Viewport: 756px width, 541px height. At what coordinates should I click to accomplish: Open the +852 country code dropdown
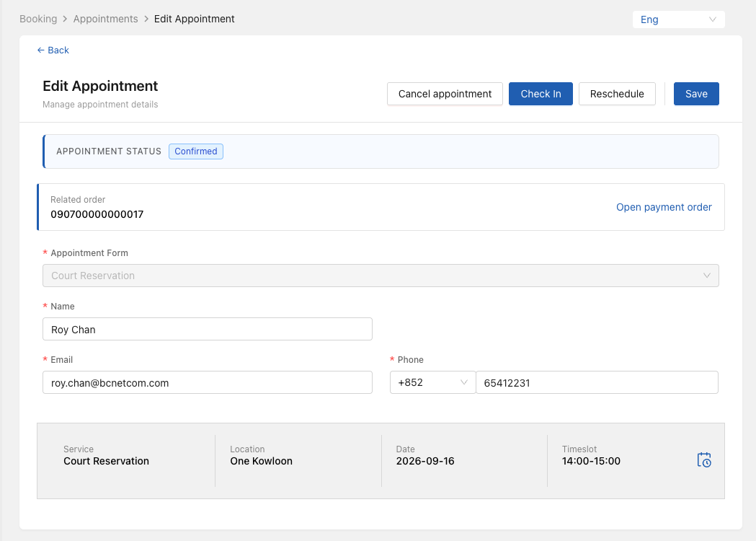point(432,382)
